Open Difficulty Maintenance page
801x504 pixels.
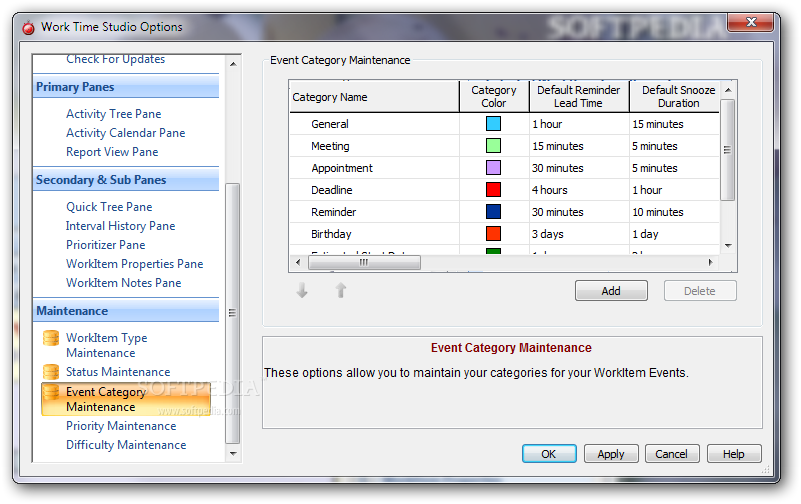click(x=126, y=445)
